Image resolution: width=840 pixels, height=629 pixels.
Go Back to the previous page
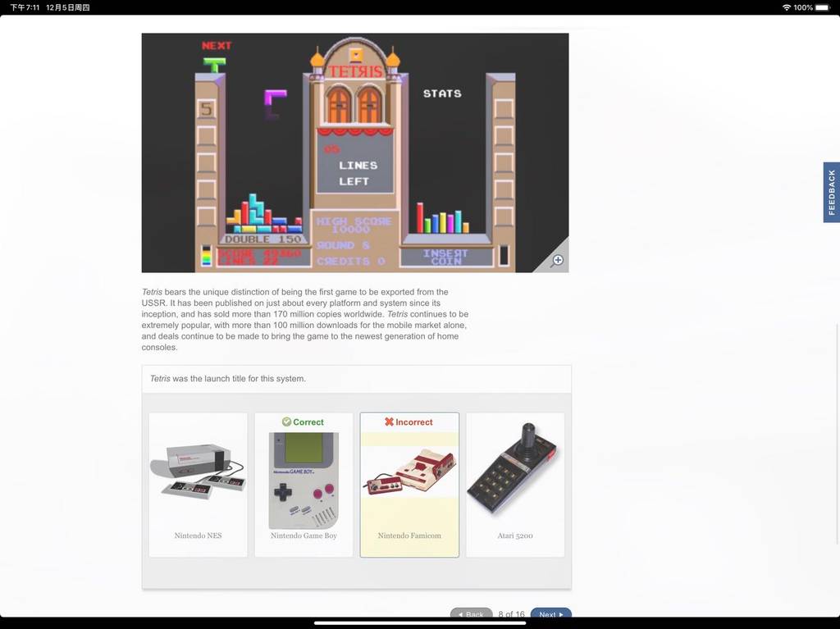472,613
